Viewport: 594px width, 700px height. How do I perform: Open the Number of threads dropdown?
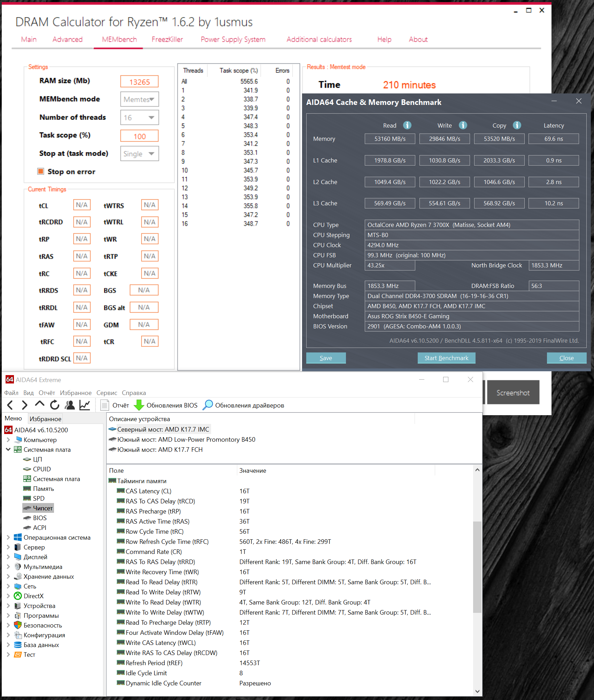[x=140, y=117]
